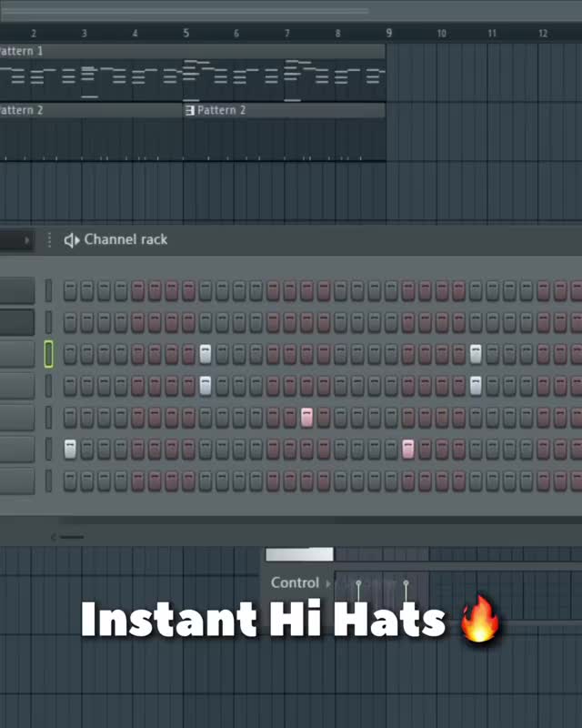Jump to bar 3 on the playlist timeline
The image size is (582, 728).
point(84,34)
